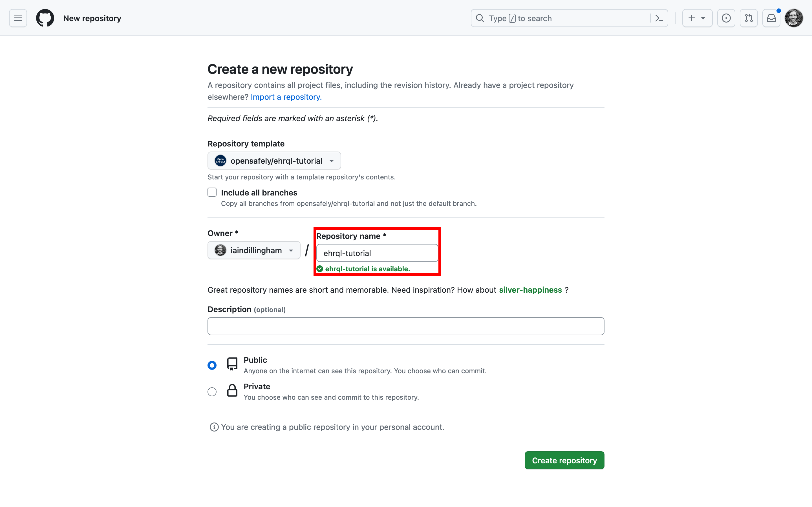Open the notifications inbox icon

click(771, 18)
